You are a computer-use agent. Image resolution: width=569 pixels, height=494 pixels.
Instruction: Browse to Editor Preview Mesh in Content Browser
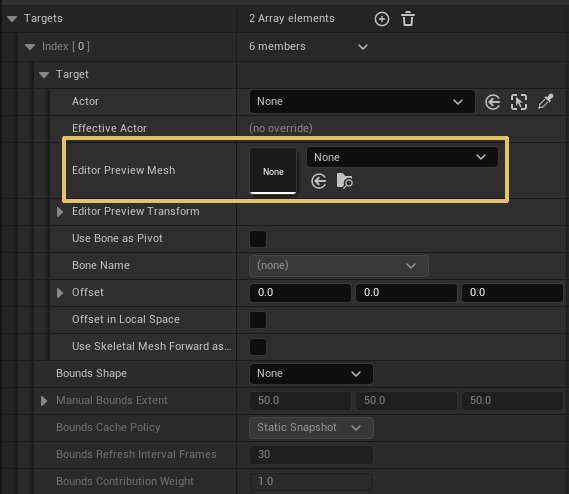click(x=344, y=181)
